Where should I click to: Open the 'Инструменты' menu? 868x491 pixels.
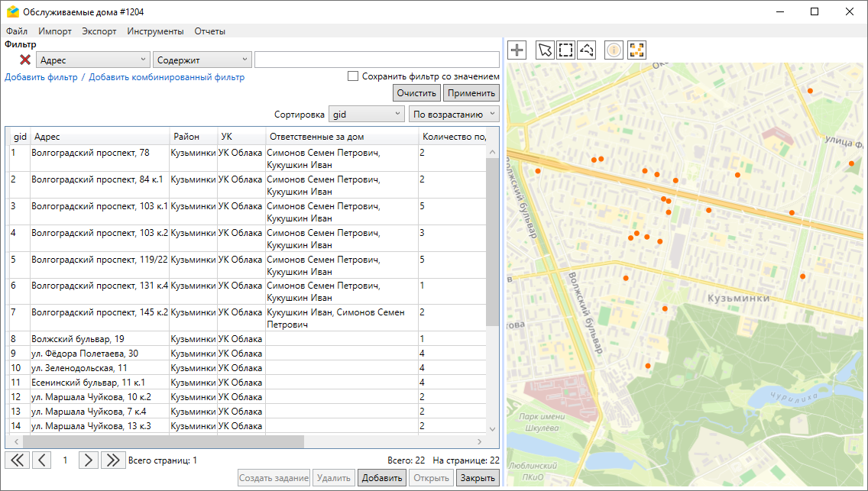(155, 31)
